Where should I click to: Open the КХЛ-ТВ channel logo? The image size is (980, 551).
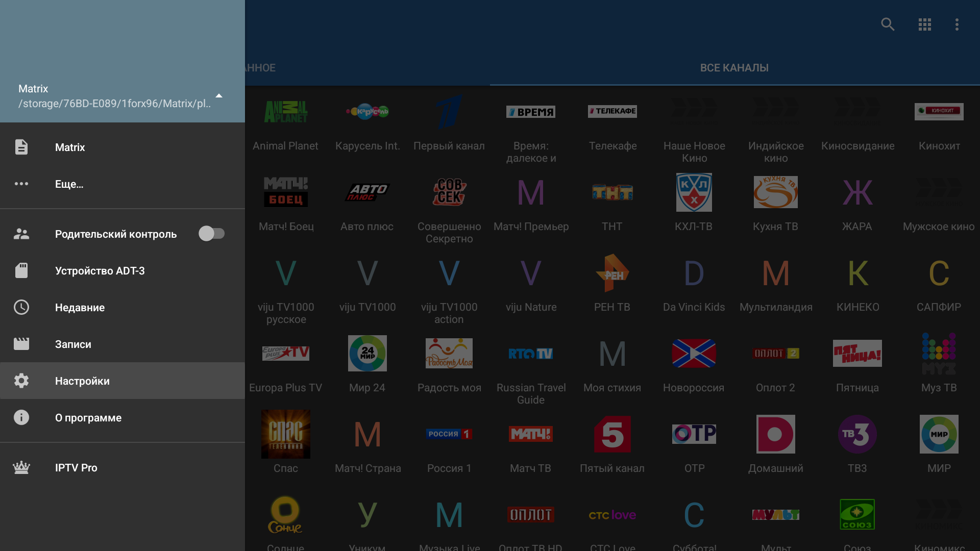[x=694, y=192]
